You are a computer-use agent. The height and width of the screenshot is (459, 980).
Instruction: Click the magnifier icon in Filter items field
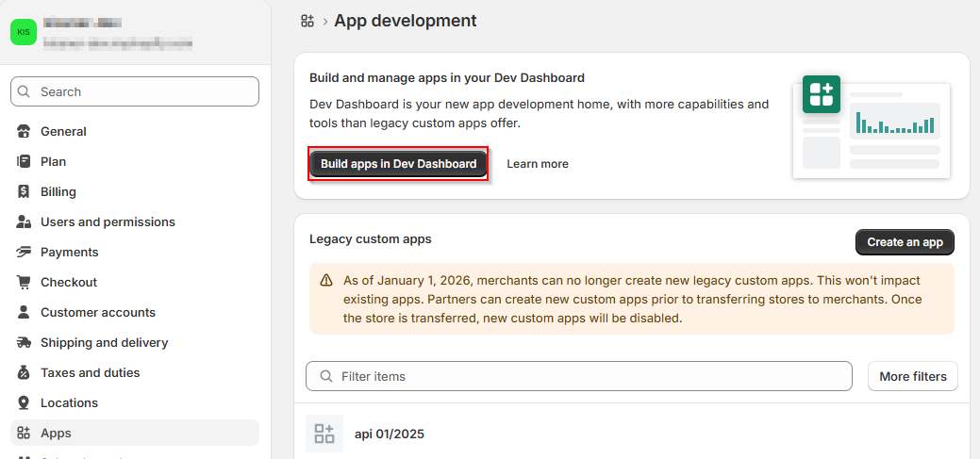click(x=325, y=377)
